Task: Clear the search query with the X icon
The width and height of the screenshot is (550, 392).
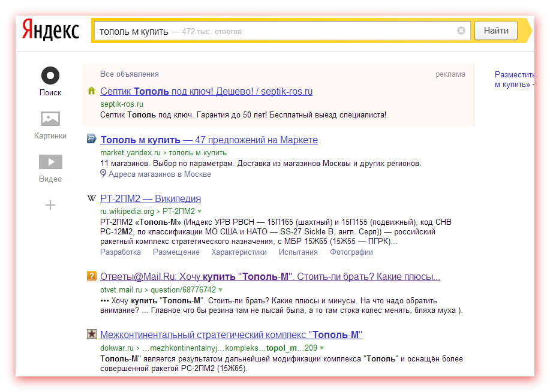Action: [x=461, y=31]
